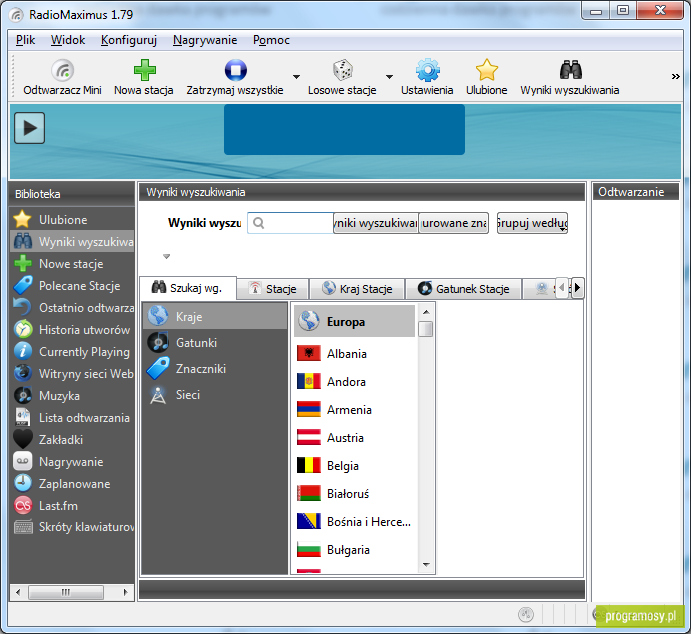Open Witryny sieci Web item
Image resolution: width=691 pixels, height=634 pixels.
pyautogui.click(x=72, y=374)
